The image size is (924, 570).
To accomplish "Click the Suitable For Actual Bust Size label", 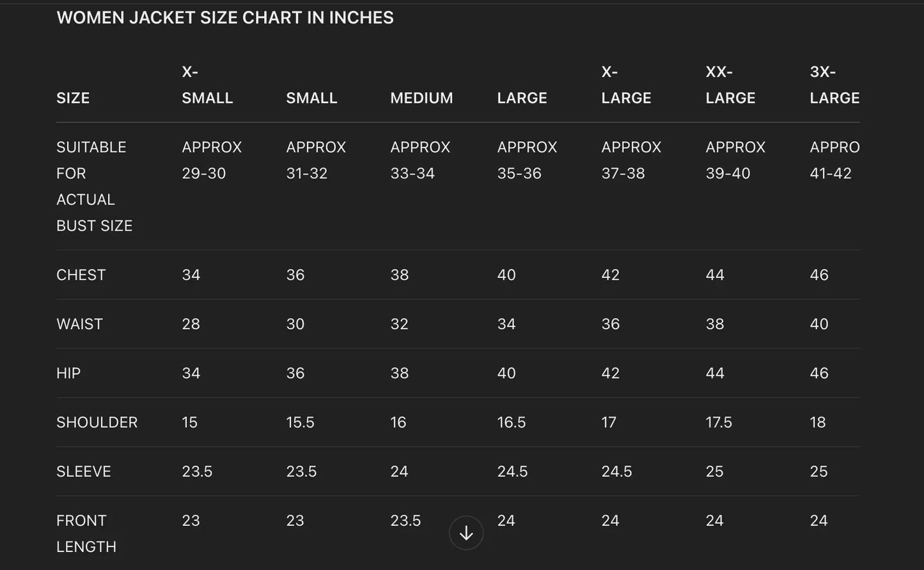I will tap(94, 186).
